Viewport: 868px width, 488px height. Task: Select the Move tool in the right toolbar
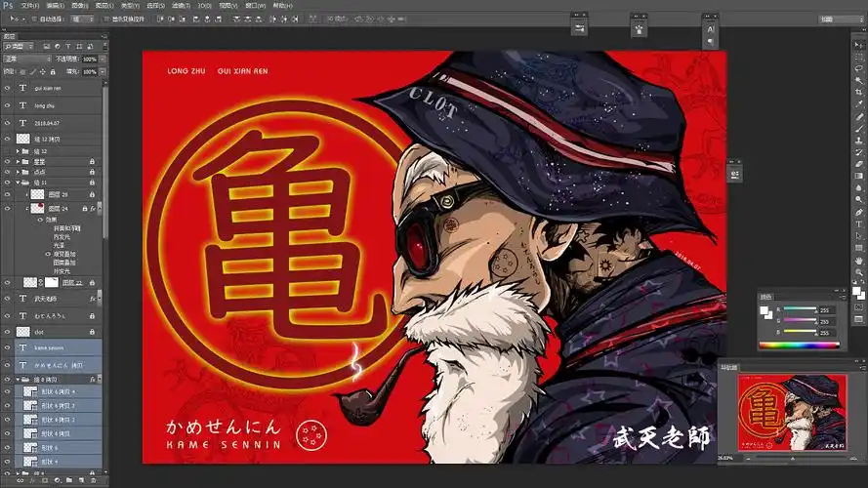(858, 45)
